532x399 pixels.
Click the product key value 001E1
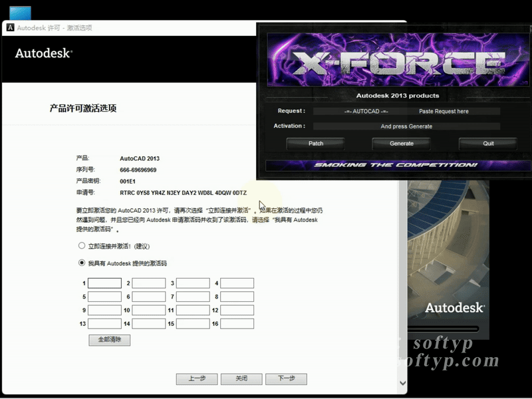click(128, 182)
